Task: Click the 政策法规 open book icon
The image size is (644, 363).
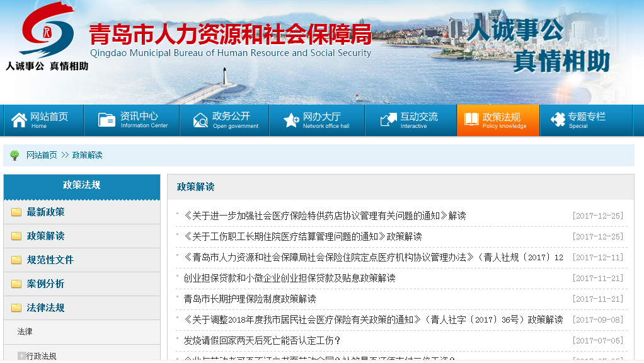Action: pos(471,120)
